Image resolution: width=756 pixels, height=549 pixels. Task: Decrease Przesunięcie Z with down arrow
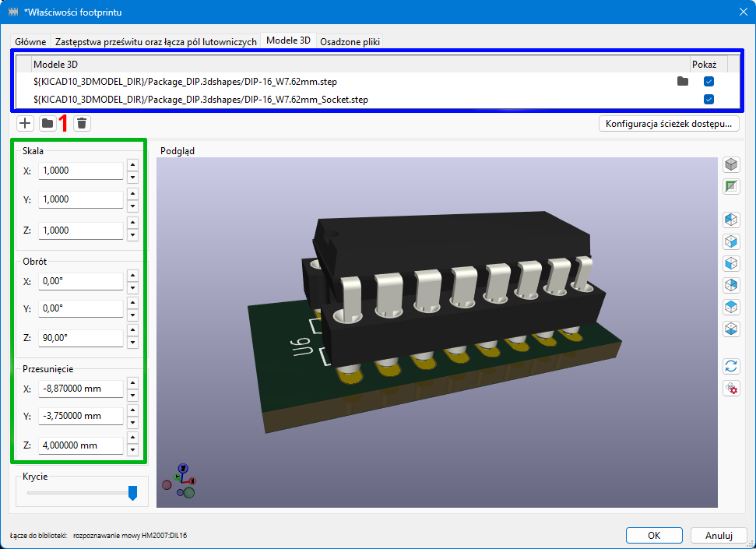coord(132,450)
